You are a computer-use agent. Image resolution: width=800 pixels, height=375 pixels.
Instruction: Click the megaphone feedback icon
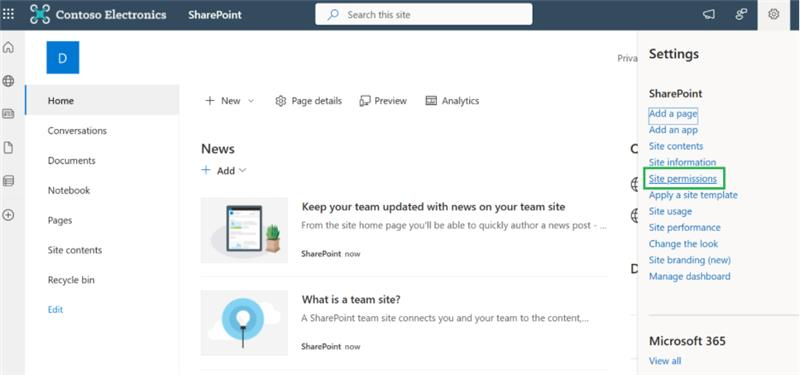pyautogui.click(x=709, y=14)
